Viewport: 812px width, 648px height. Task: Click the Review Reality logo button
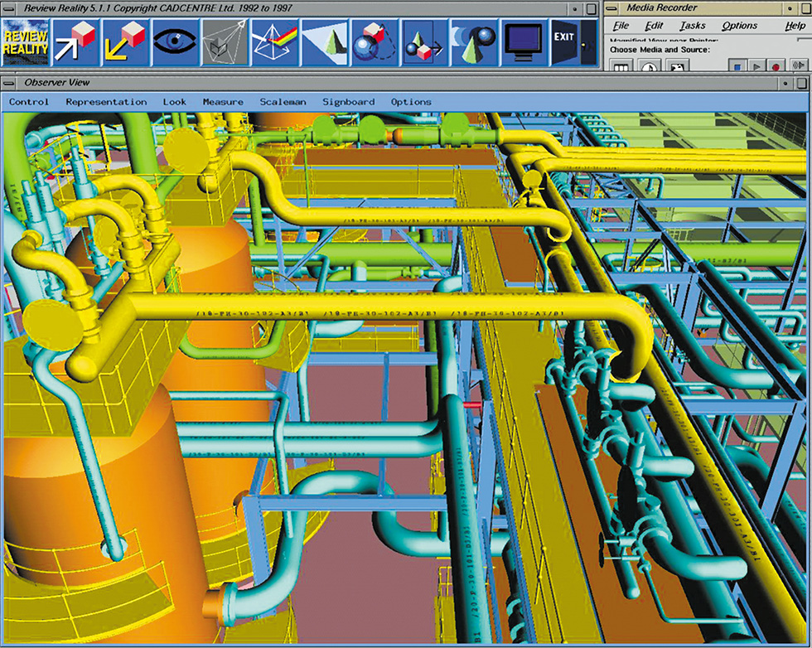(x=25, y=41)
